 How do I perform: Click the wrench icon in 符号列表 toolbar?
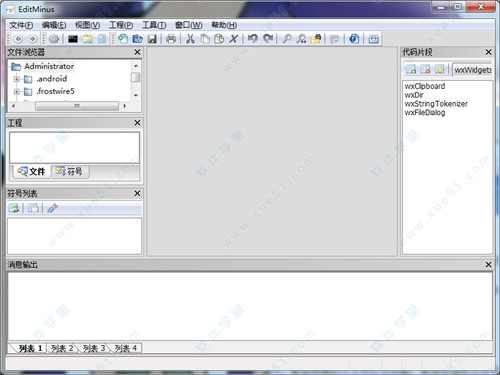(52, 208)
